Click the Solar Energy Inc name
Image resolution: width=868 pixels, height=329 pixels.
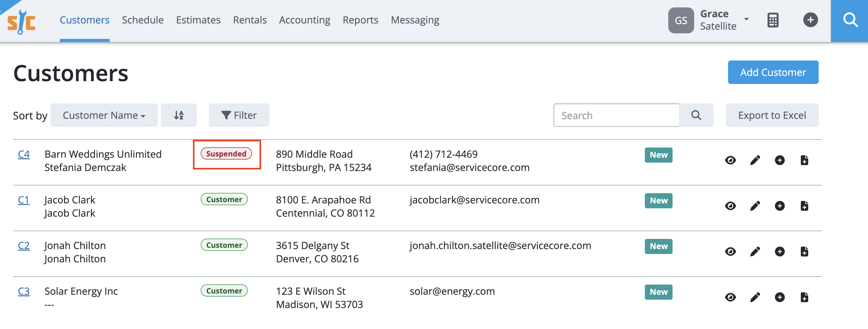[81, 291]
